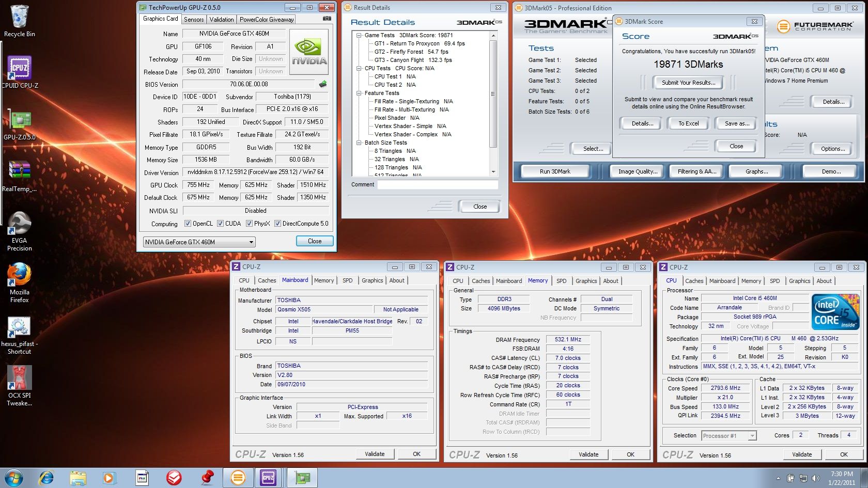Open Internet Explorer from the taskbar
The height and width of the screenshot is (488, 868).
[x=47, y=478]
